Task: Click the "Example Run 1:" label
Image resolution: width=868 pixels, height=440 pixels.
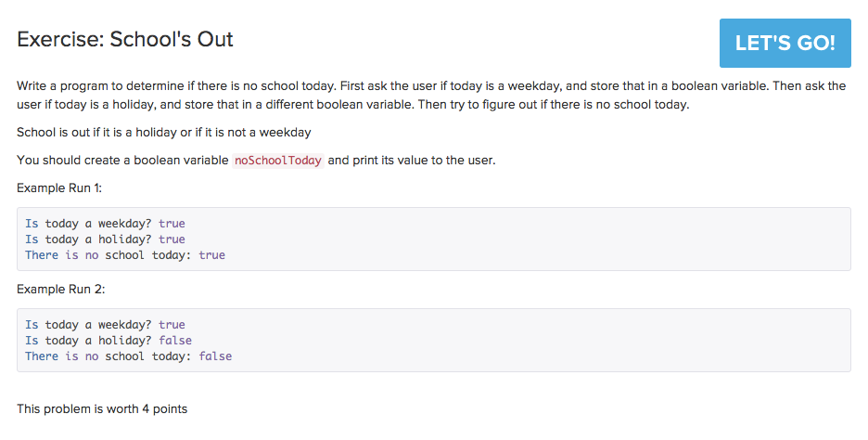Action: [x=61, y=188]
